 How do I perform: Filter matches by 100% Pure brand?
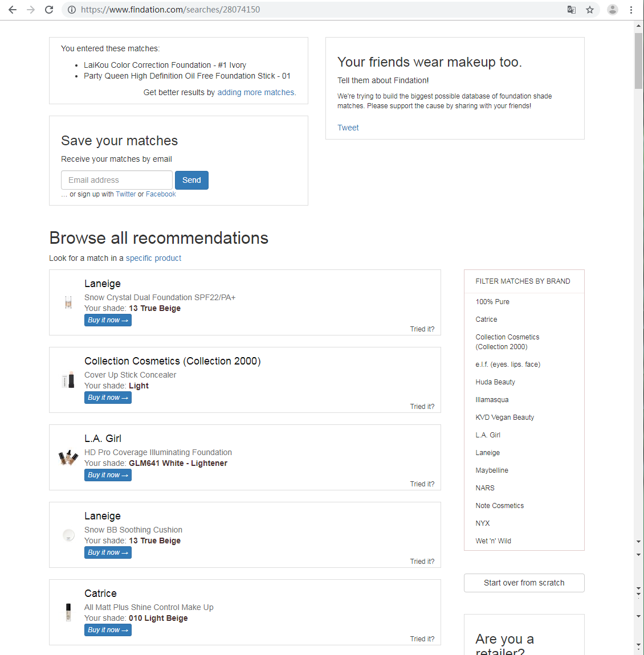coord(492,302)
